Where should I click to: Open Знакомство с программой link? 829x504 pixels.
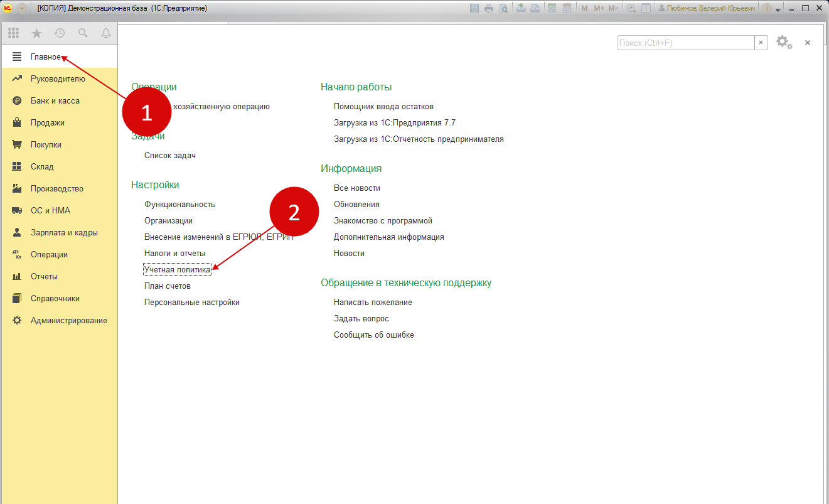[383, 220]
